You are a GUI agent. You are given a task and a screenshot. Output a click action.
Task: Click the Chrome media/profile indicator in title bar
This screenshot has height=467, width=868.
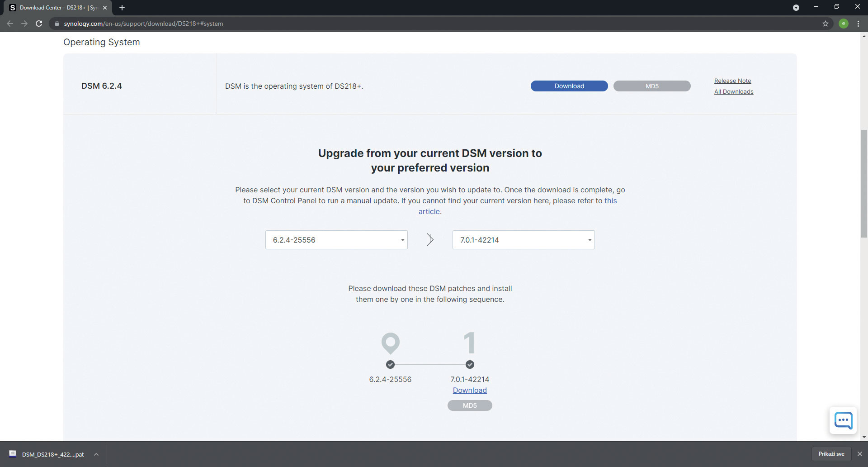click(x=796, y=8)
